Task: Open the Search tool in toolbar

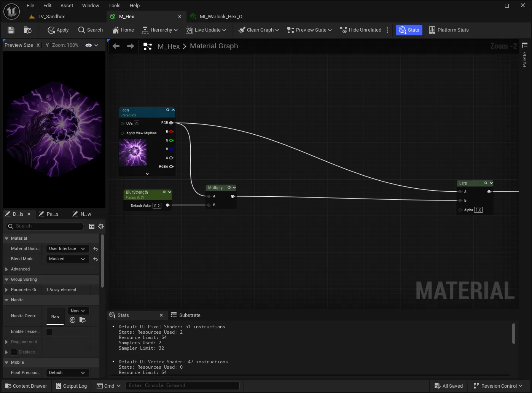Action: click(x=91, y=30)
